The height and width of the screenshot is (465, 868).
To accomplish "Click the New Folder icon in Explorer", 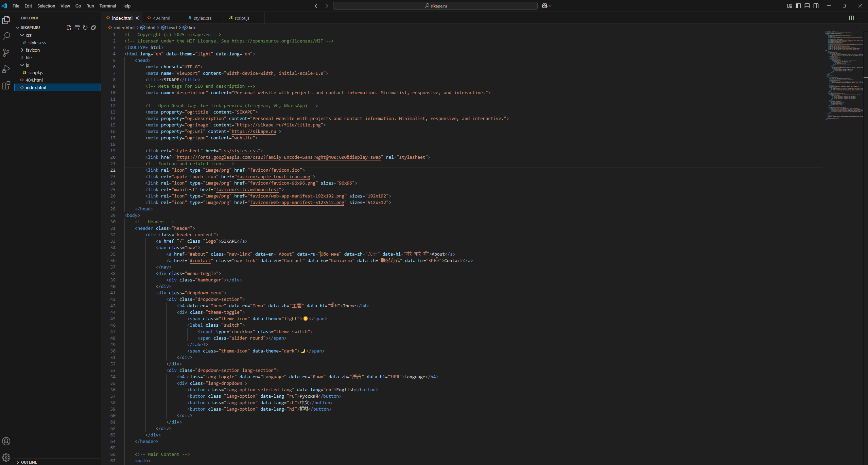I will 77,28.
